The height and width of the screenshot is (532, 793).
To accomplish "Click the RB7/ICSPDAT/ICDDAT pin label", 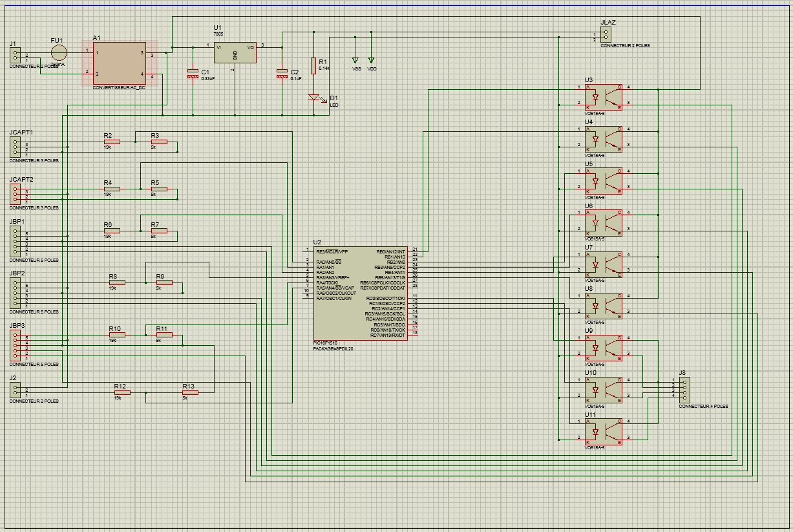I will [x=383, y=288].
